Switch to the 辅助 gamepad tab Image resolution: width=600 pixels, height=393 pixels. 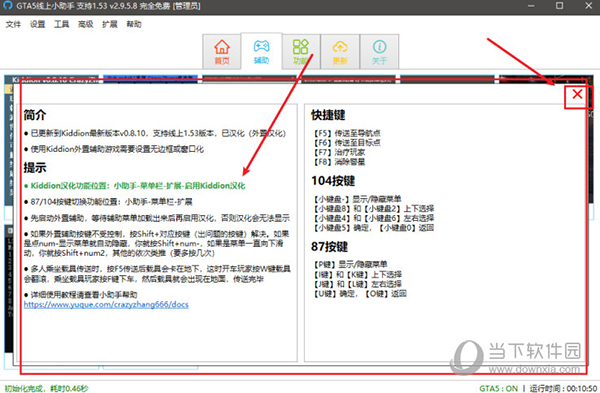[261, 51]
